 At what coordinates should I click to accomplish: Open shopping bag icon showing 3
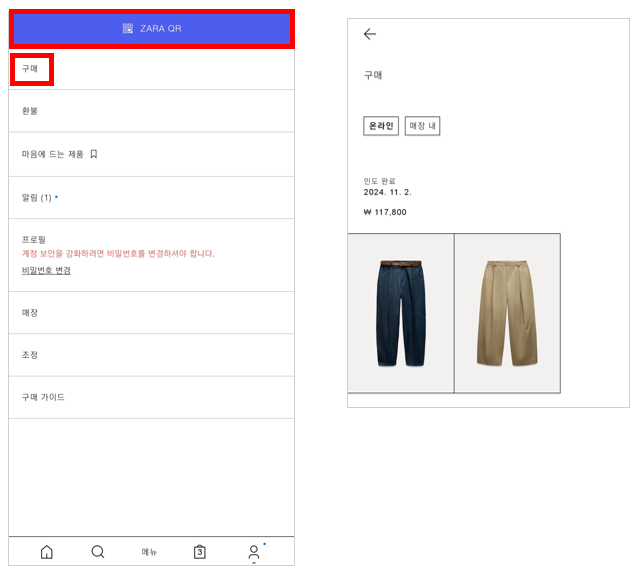click(200, 552)
